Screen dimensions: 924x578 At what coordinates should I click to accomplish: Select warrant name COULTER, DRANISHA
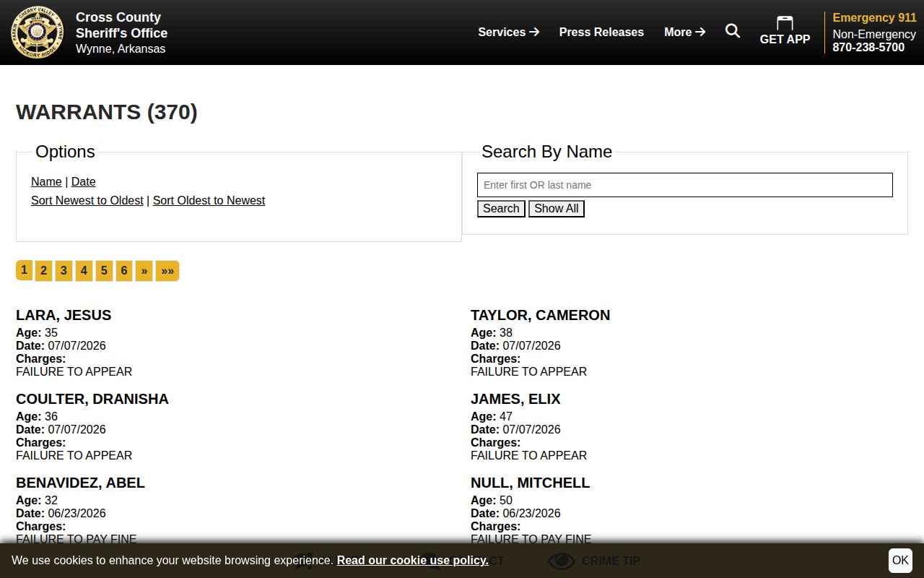[x=92, y=399]
